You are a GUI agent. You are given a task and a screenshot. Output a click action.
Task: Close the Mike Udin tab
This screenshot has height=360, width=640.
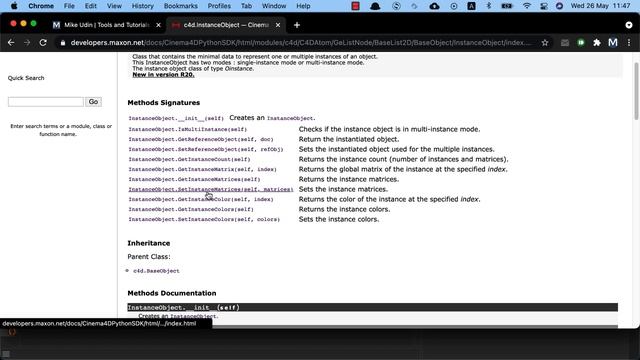[158, 25]
